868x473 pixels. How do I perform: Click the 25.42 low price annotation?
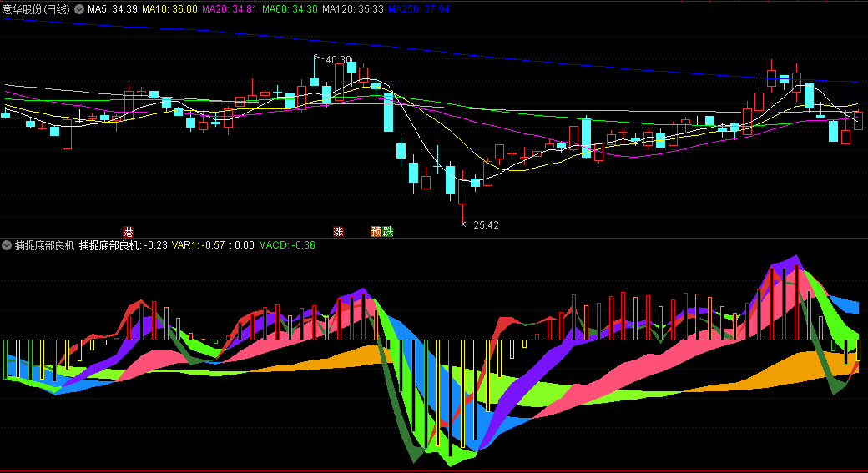tap(486, 225)
